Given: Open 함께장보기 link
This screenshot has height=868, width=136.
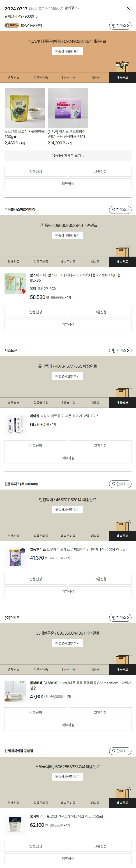Looking at the screenshot, I should 73,8.
